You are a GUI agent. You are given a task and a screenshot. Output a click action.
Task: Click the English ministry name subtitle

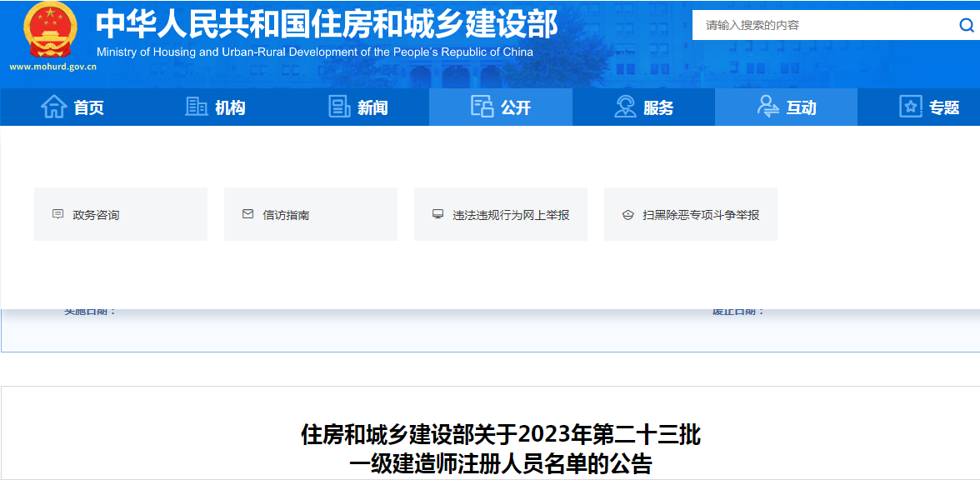click(315, 52)
